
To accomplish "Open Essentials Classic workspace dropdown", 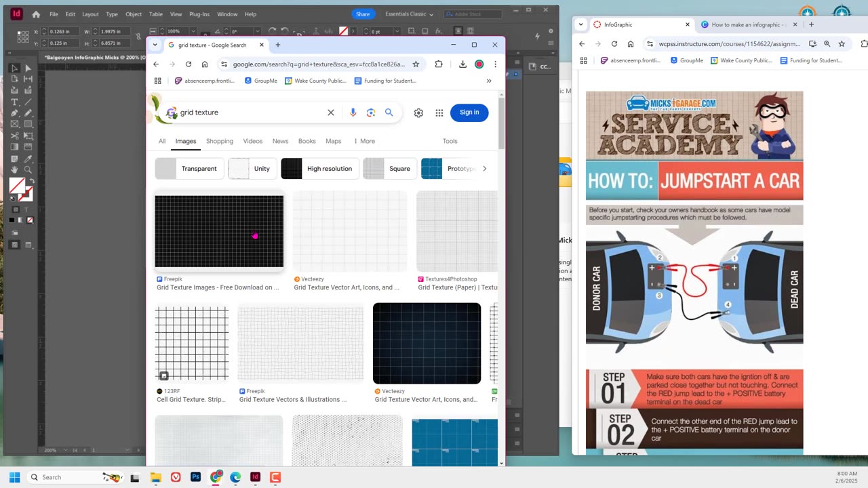I will [410, 14].
